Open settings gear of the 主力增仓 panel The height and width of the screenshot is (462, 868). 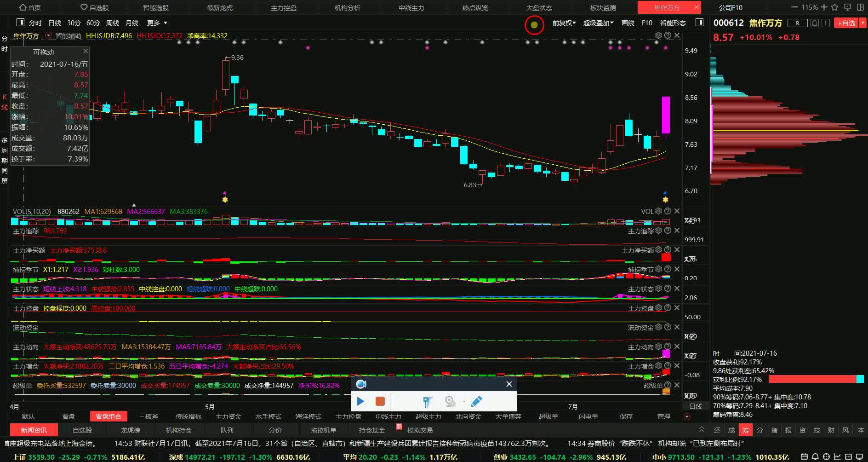point(658,366)
